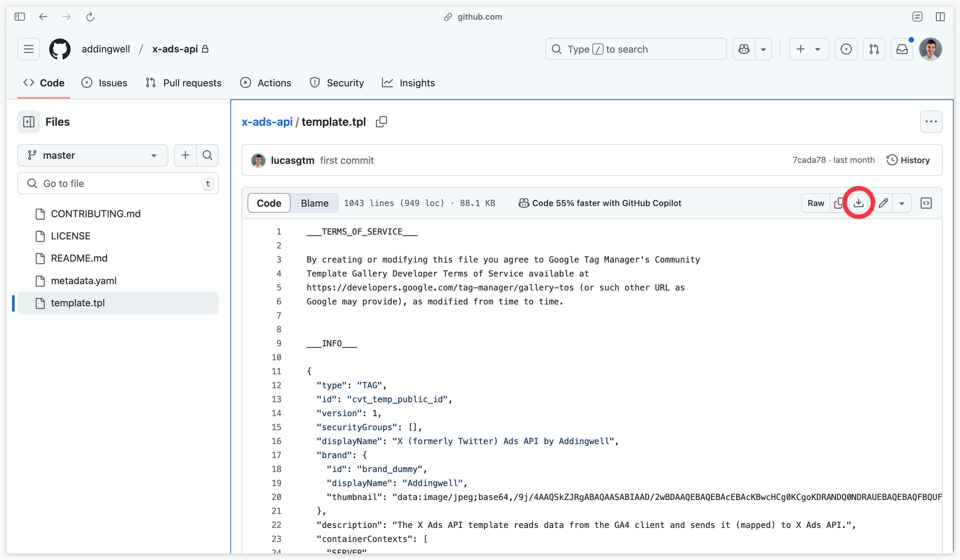Go back with the browser back arrow
Viewport: 960px width, 560px height.
click(x=43, y=17)
